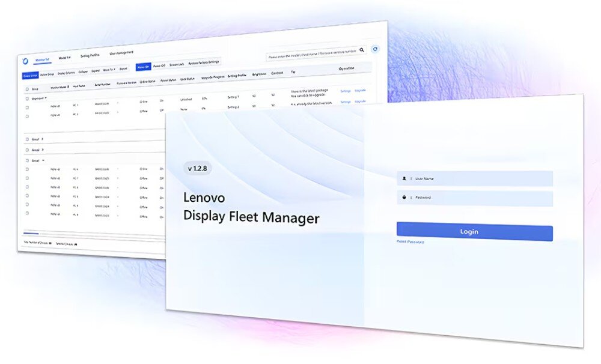Click the Lock Status column header
Image resolution: width=601 pixels, height=364 pixels.
(188, 79)
